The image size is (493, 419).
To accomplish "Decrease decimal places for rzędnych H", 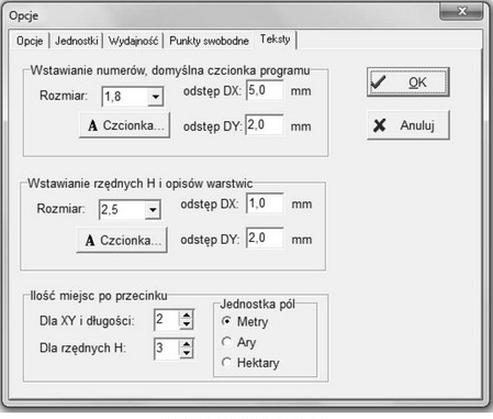I will tap(186, 353).
